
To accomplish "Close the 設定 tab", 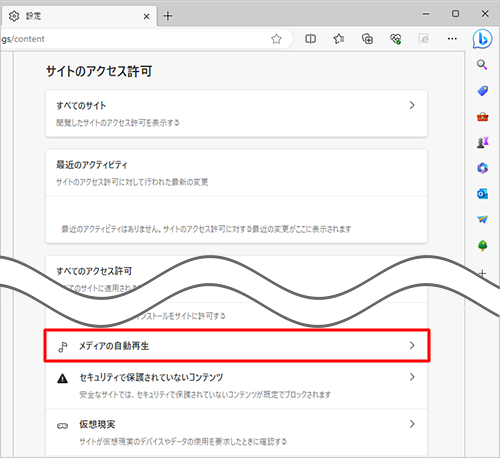I will [146, 16].
